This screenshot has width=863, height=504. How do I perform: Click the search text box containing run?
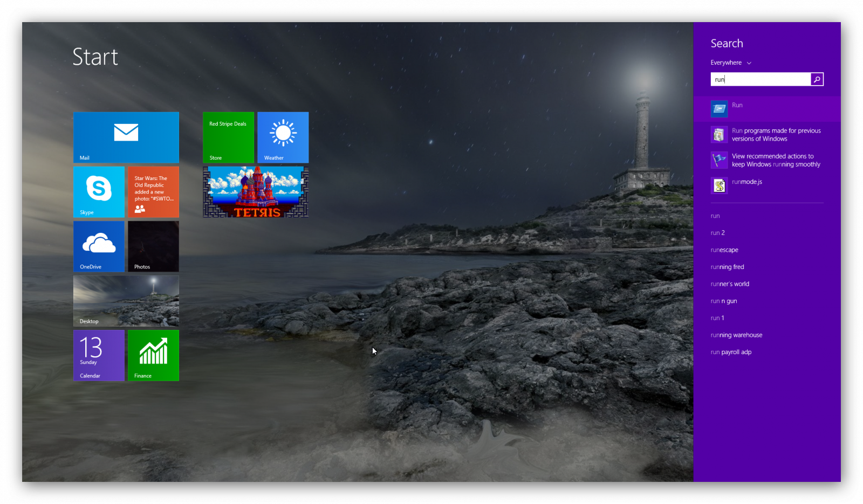click(761, 79)
